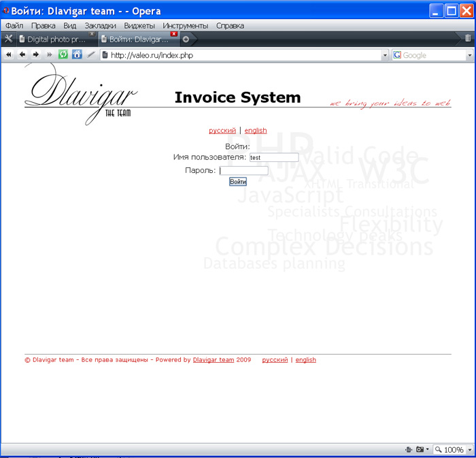This screenshot has width=476, height=458.
Task: Click the Войти login button
Action: [238, 182]
